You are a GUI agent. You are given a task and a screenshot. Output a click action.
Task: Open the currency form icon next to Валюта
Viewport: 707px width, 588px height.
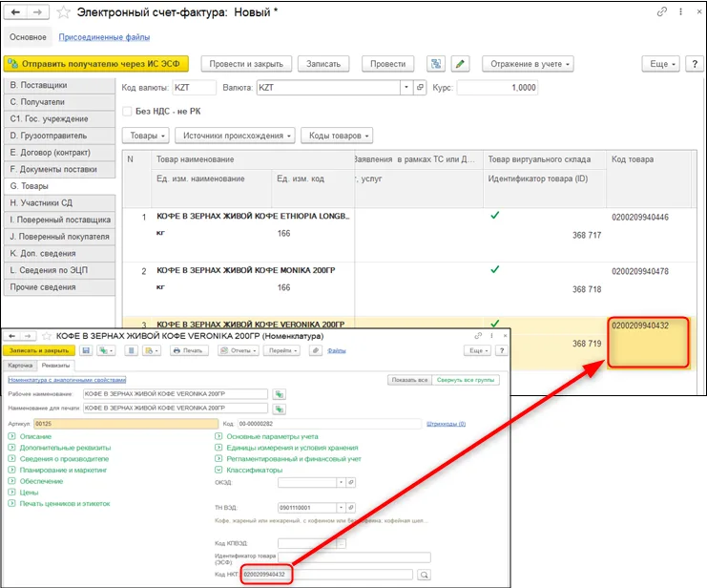pyautogui.click(x=420, y=88)
